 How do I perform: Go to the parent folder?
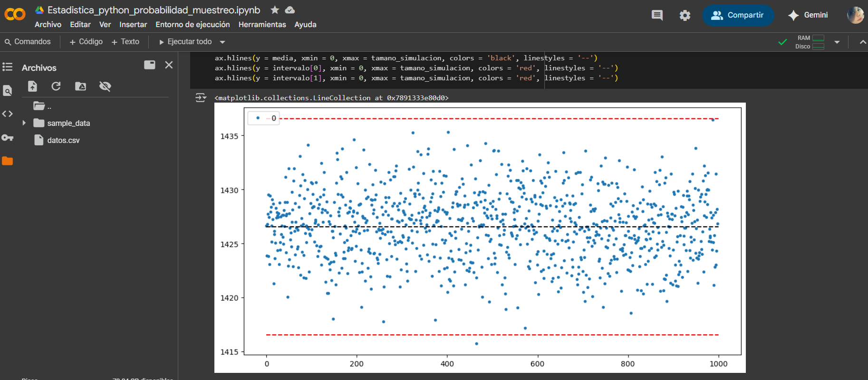[42, 106]
